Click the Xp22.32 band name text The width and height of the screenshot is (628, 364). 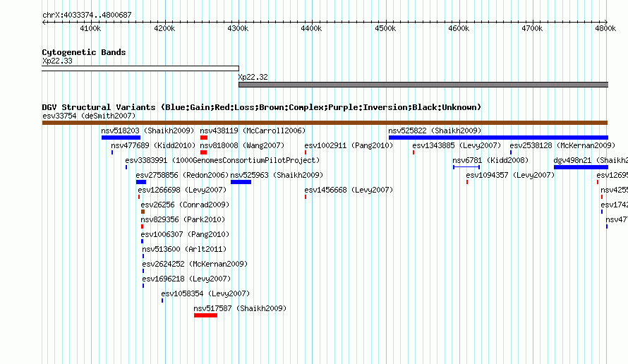253,78
